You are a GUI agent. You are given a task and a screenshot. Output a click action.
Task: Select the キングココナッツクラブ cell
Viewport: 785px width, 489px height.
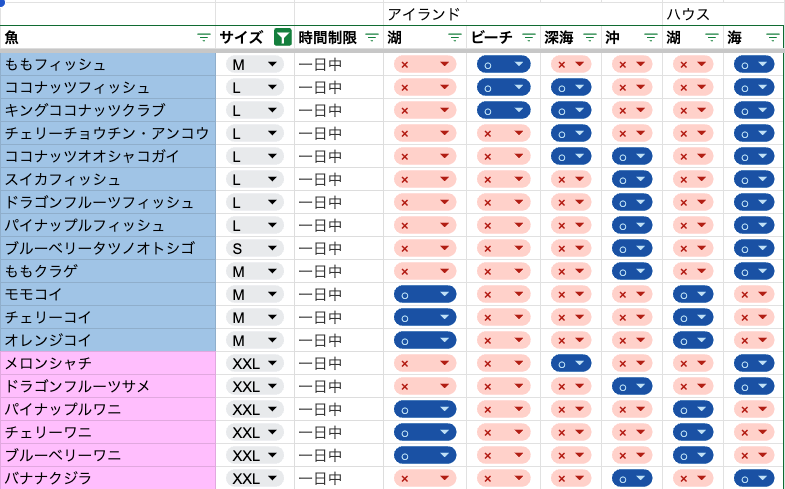click(108, 111)
